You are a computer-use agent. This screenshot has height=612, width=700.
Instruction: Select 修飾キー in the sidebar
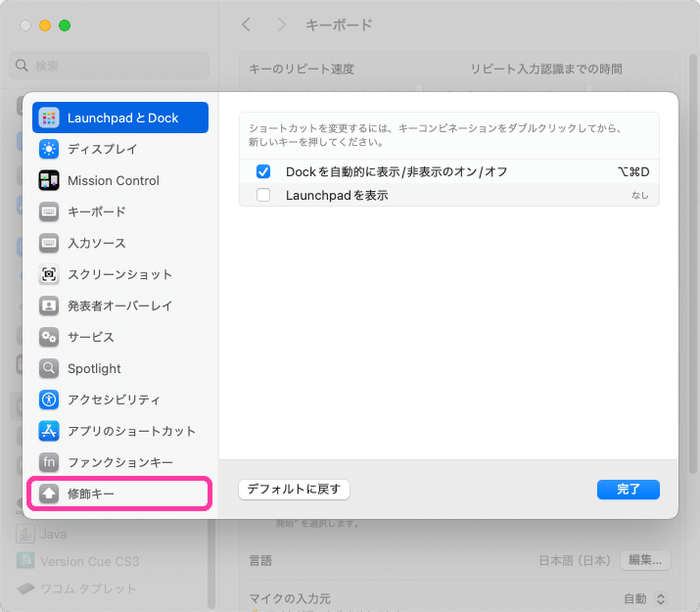coord(118,494)
